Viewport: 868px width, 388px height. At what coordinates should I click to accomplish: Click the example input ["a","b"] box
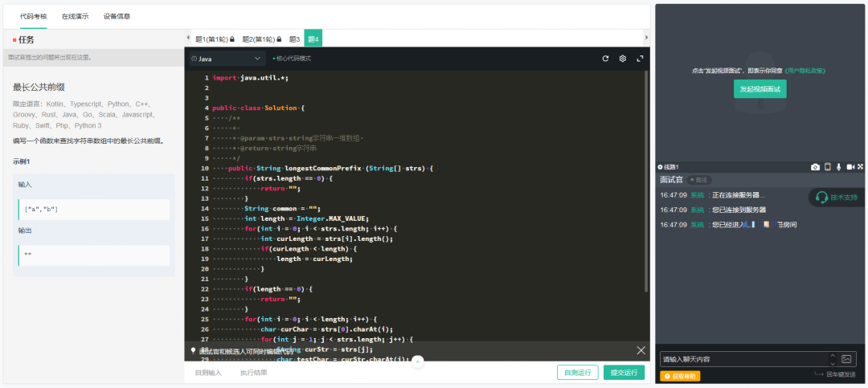(93, 210)
